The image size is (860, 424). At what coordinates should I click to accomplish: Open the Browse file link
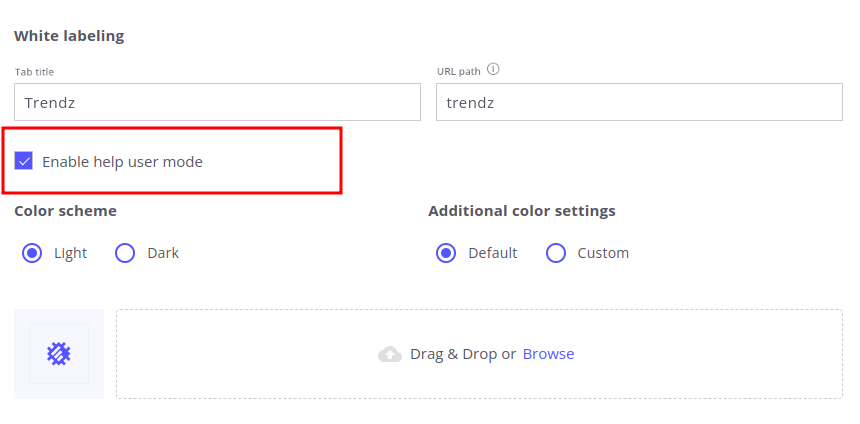[x=548, y=354]
